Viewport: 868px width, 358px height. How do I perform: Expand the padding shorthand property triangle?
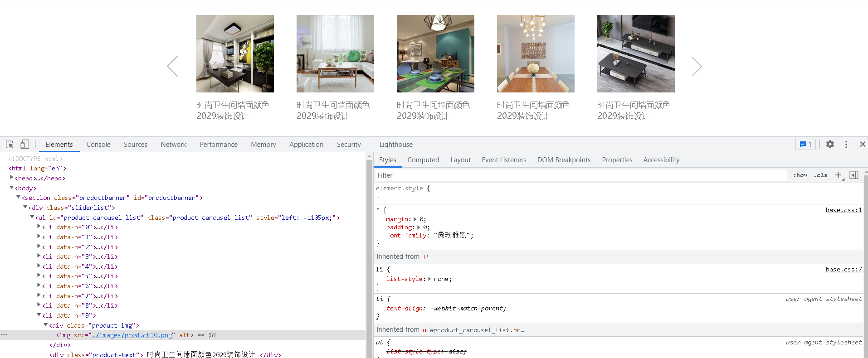419,227
